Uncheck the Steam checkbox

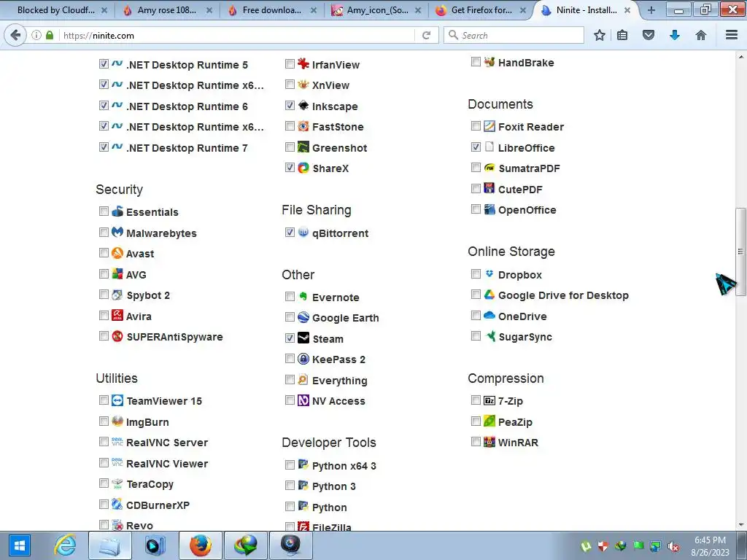[x=290, y=338]
